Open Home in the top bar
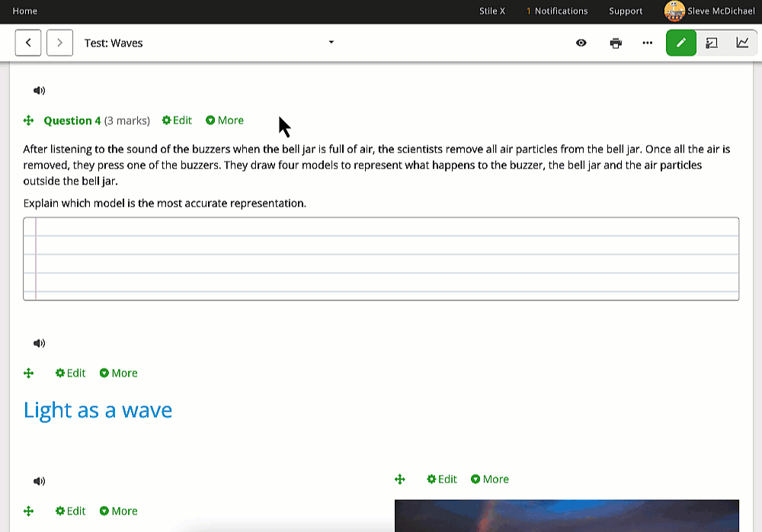This screenshot has height=532, width=762. click(25, 11)
